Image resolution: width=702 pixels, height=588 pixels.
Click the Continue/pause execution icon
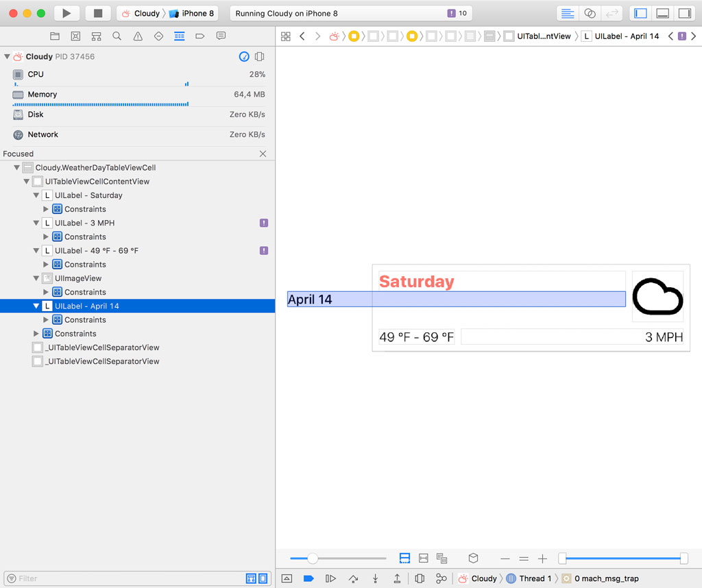point(330,578)
